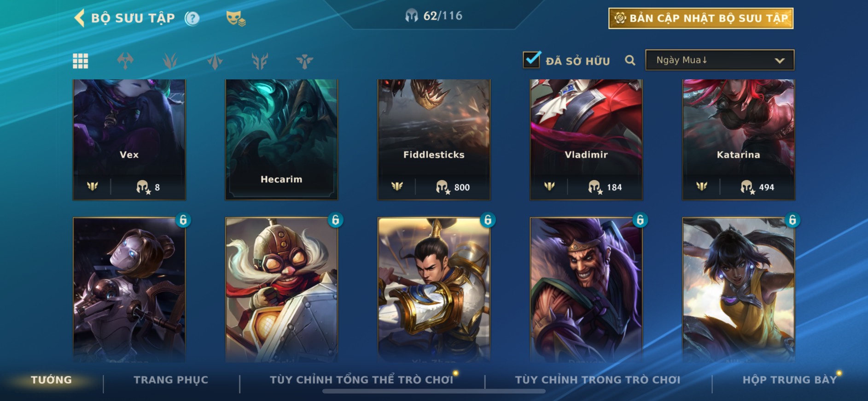Toggle the ĐÃ SỞ HỮU checkbox
This screenshot has height=401, width=868.
point(532,59)
